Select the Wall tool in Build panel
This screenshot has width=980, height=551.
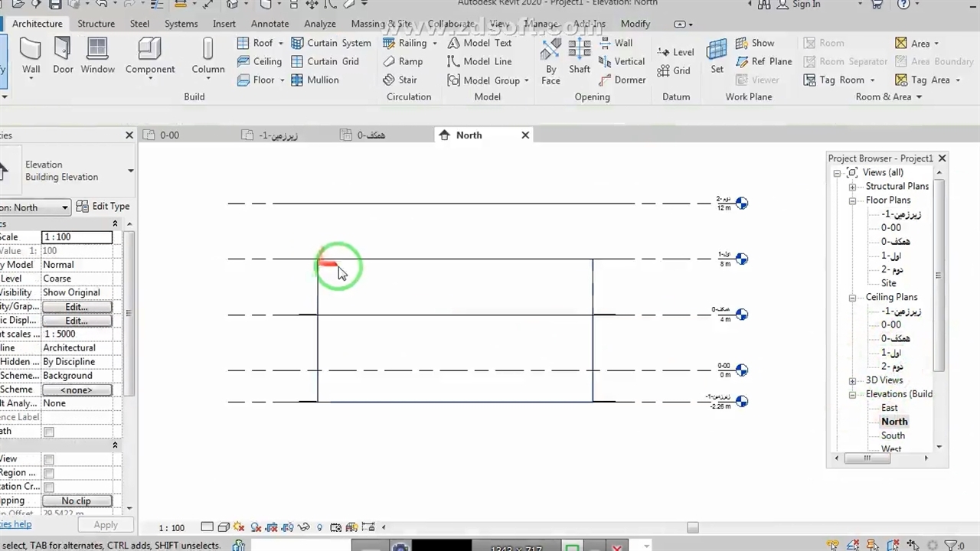tap(31, 57)
